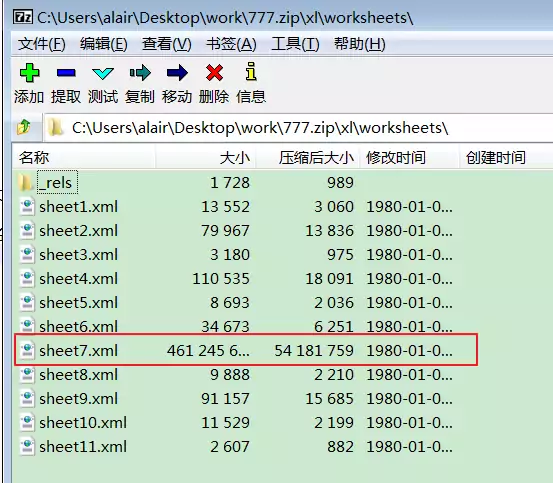Click compressed size 15 685
Image resolution: width=553 pixels, height=483 pixels.
coord(329,398)
